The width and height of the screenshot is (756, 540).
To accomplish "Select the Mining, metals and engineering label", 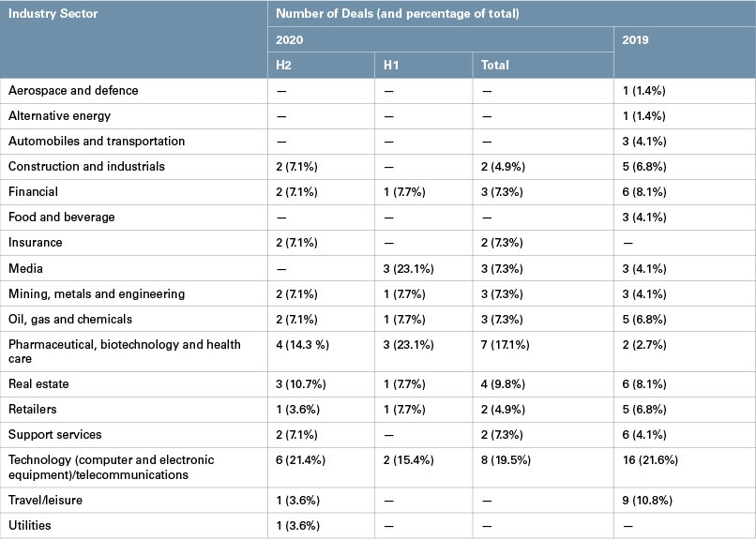I will [x=92, y=293].
